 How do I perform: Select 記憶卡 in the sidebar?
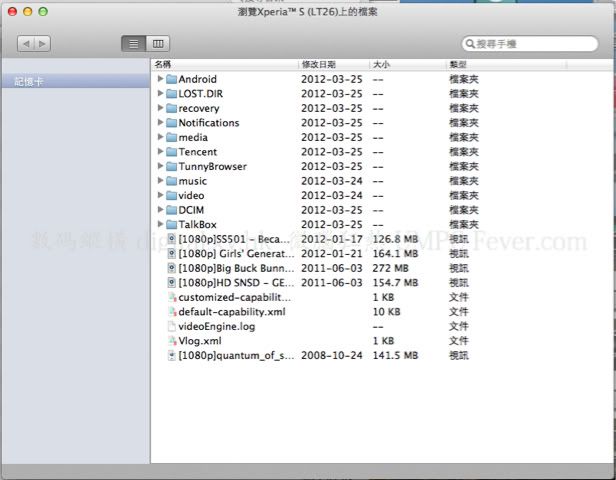29,81
